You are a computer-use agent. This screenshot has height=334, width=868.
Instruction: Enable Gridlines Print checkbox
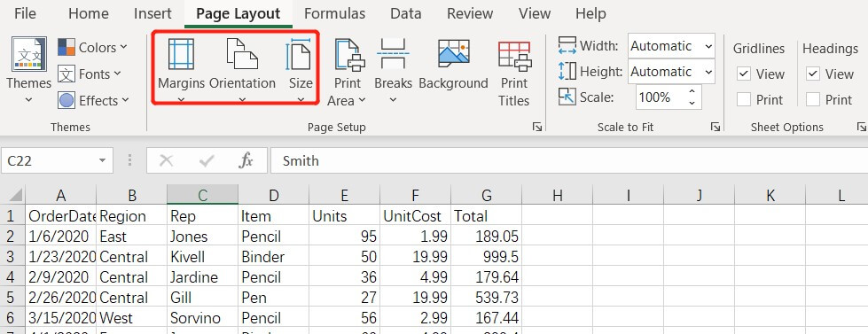(x=744, y=99)
